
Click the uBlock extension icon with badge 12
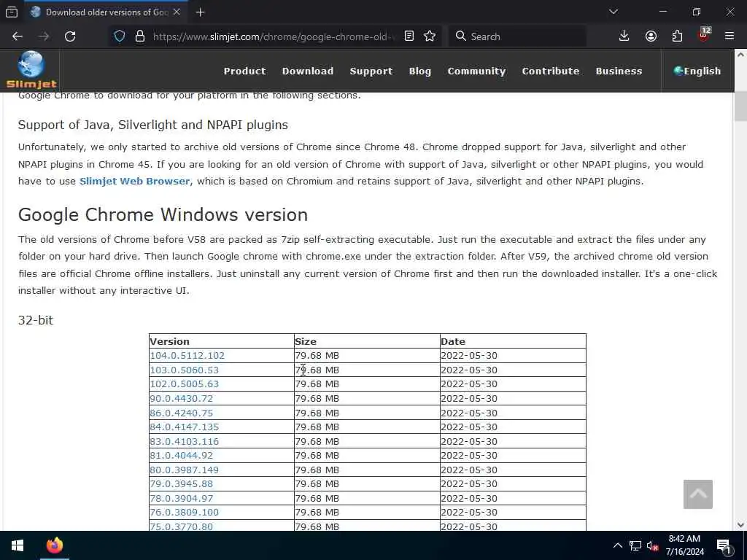[x=704, y=35]
